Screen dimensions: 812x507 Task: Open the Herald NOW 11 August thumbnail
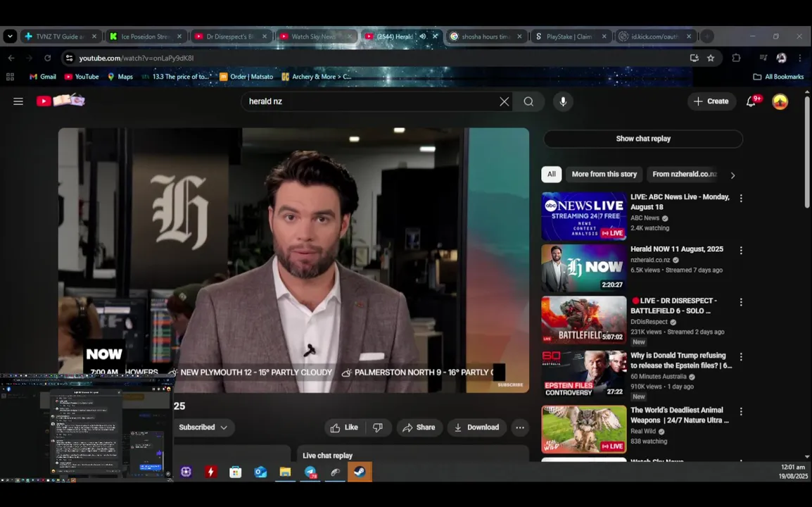(583, 268)
